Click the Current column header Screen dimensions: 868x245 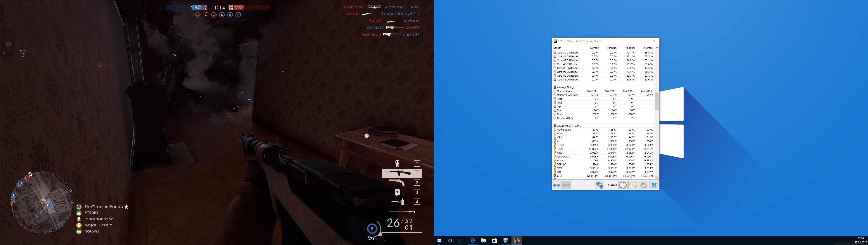(x=594, y=48)
